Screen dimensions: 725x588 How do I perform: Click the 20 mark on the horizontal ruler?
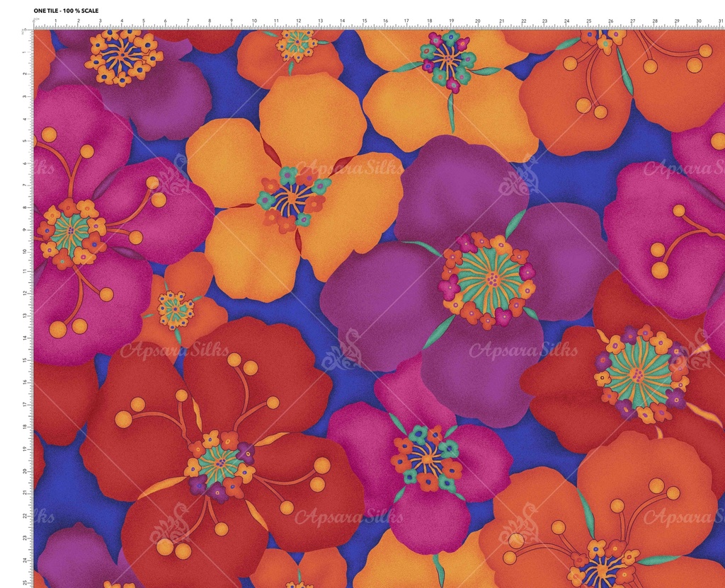478,21
